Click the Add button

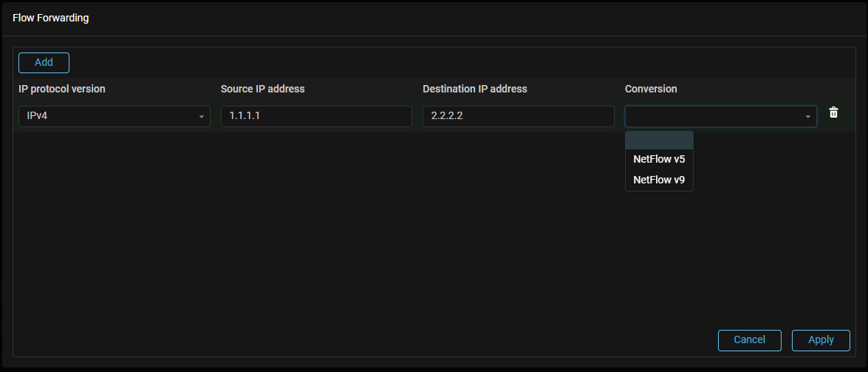pyautogui.click(x=44, y=63)
